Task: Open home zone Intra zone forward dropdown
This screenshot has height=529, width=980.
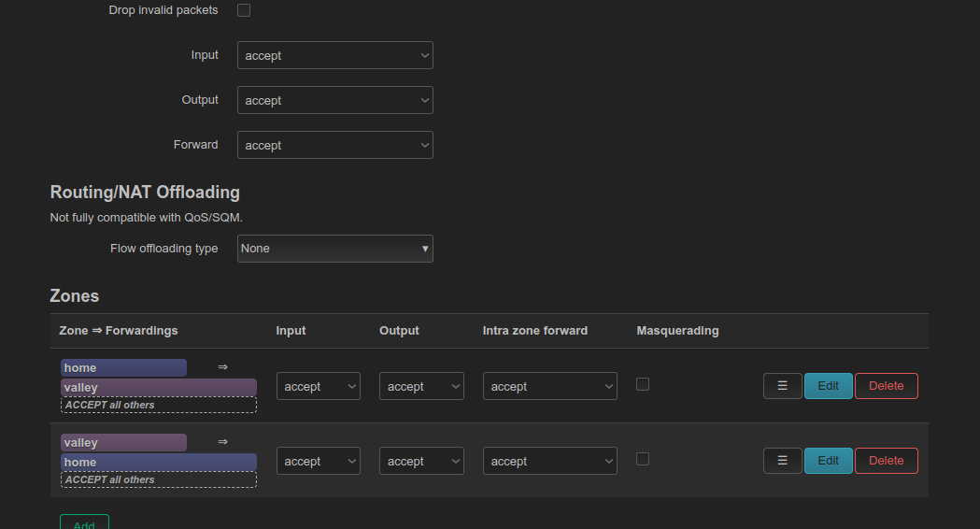Action: tap(550, 386)
